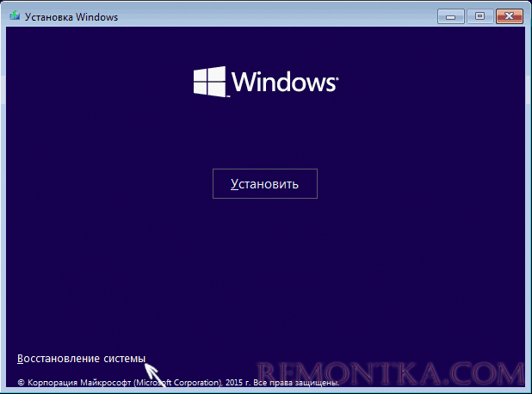Screen dimensions: 532x394
Task: Minimize the Установка Windows window
Action: (x=450, y=16)
